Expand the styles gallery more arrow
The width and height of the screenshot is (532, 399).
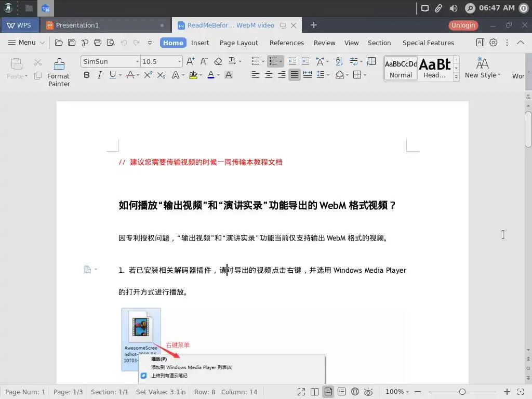pos(456,77)
